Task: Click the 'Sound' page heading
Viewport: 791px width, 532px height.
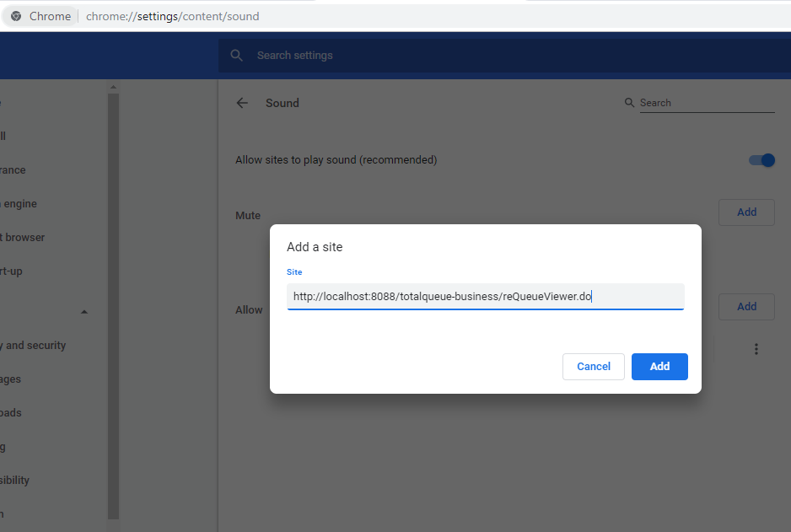Action: pos(282,103)
